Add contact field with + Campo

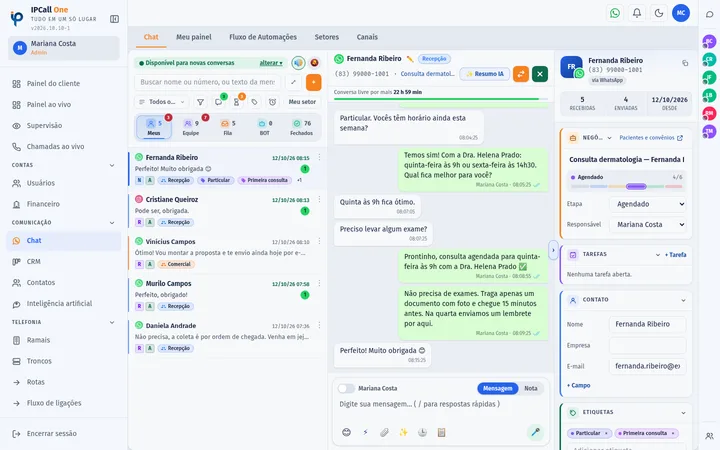(x=579, y=385)
